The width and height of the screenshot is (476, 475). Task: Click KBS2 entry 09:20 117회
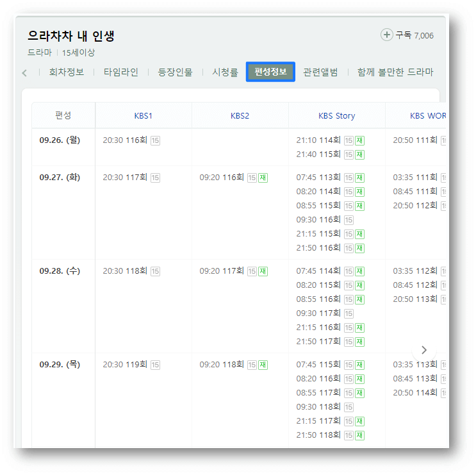pos(222,271)
